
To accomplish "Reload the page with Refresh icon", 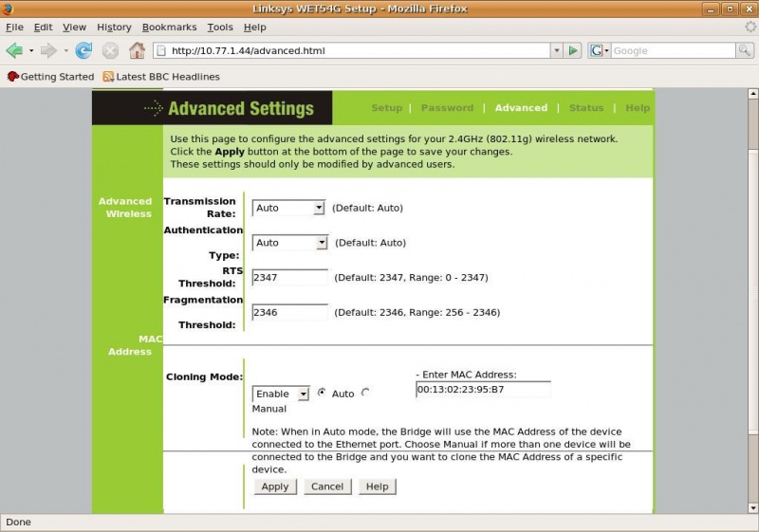I will pos(83,50).
